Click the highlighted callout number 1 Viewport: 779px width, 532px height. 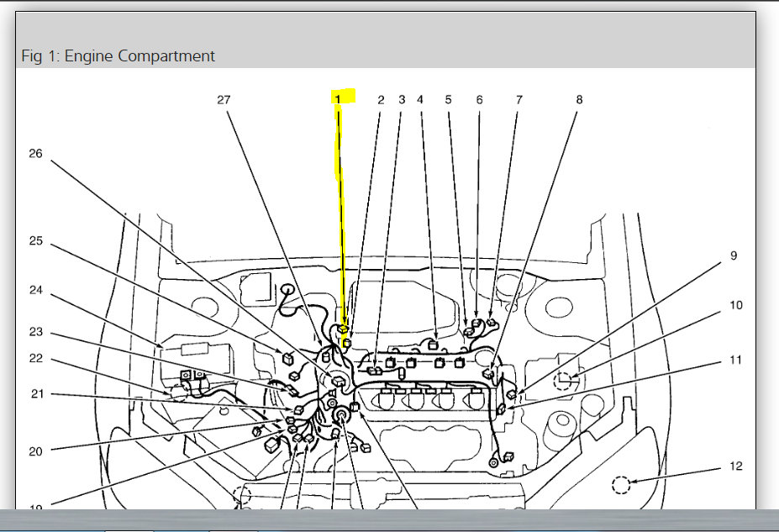pos(338,99)
